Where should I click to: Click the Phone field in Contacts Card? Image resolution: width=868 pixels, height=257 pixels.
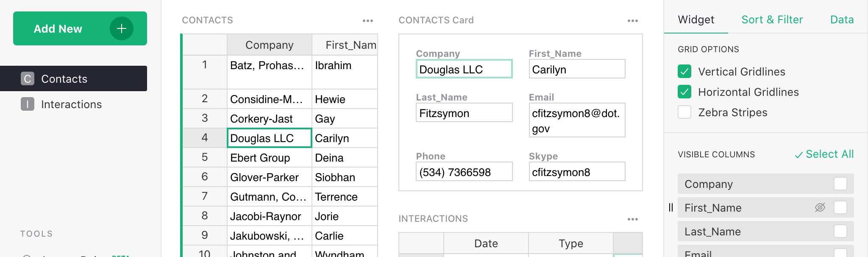coord(464,172)
